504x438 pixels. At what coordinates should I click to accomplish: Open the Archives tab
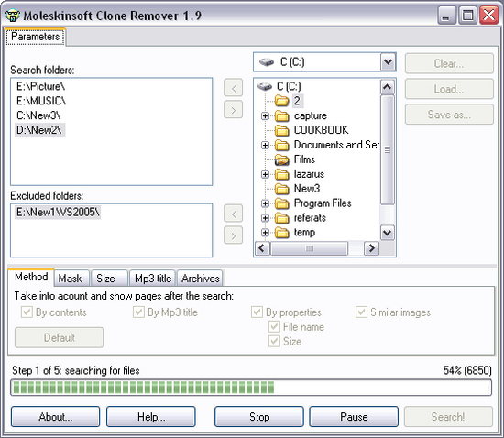(201, 279)
